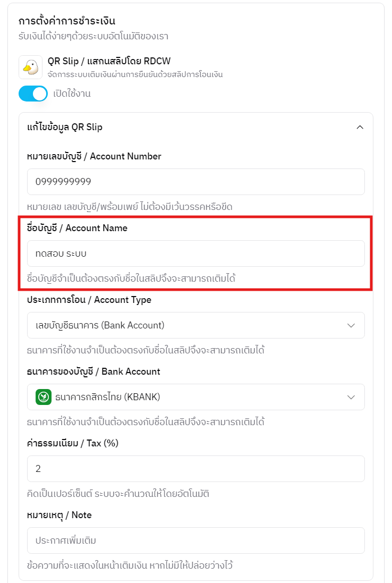Image resolution: width=392 pixels, height=583 pixels.
Task: Disable the เปิดใช้งาน toggle switch
Action: pyautogui.click(x=33, y=94)
